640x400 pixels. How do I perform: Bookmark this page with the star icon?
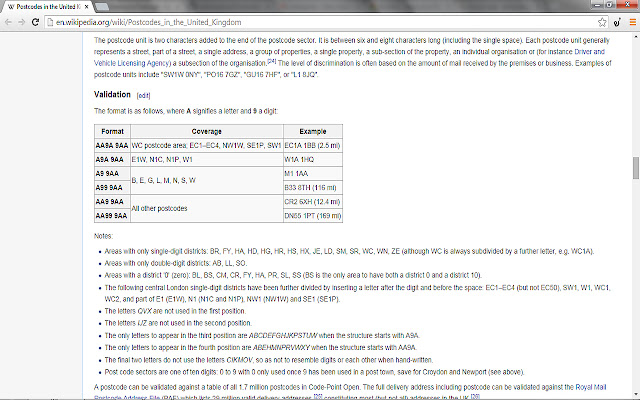point(602,22)
